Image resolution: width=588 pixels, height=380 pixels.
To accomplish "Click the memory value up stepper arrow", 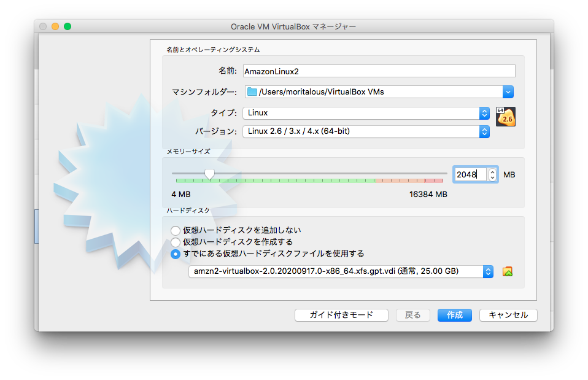I will pyautogui.click(x=493, y=171).
